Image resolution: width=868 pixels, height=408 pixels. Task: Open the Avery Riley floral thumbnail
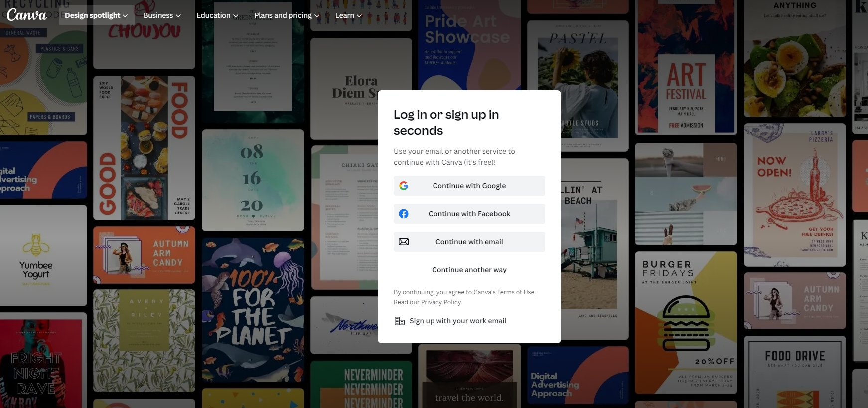click(144, 341)
